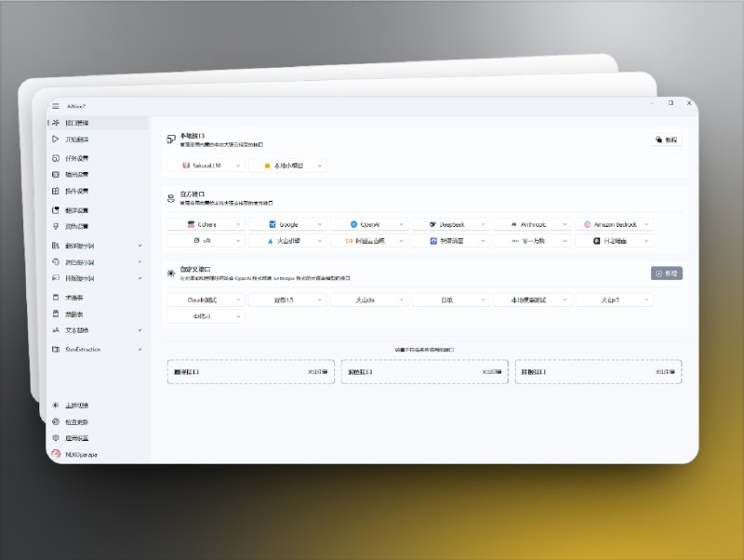Click the OpenAI logo icon
The height and width of the screenshot is (560, 744).
coord(354,224)
